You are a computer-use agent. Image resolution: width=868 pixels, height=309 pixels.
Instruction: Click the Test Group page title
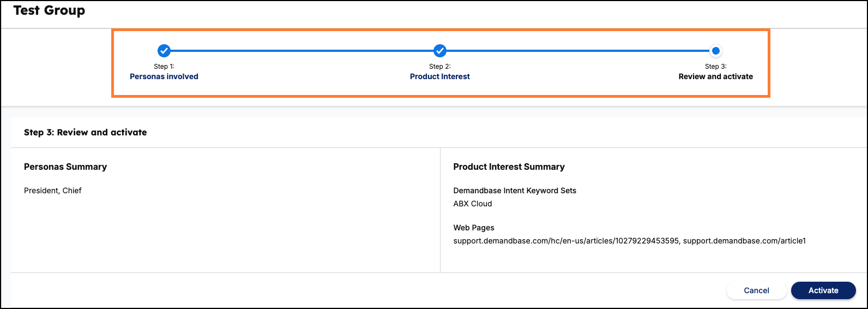[x=49, y=10]
